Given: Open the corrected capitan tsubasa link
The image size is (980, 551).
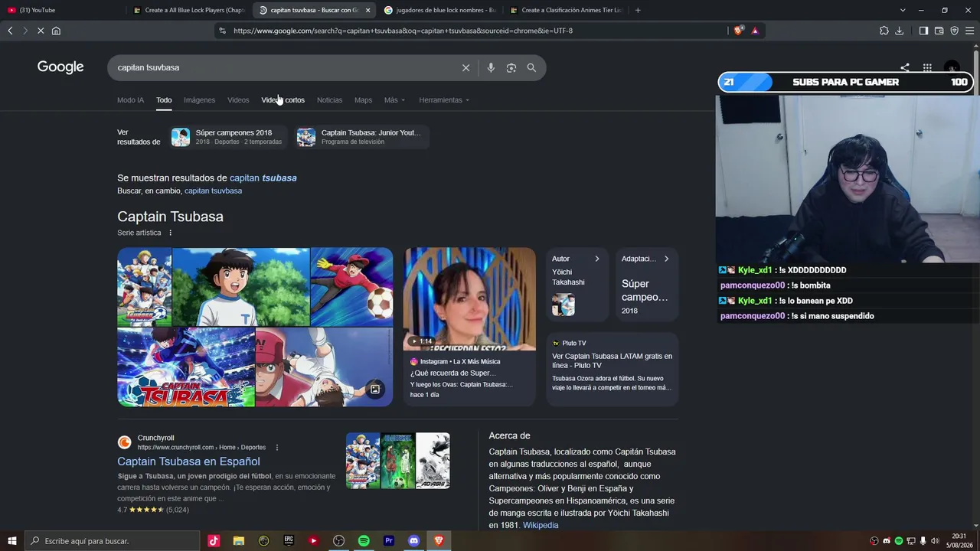Looking at the screenshot, I should click(x=263, y=178).
